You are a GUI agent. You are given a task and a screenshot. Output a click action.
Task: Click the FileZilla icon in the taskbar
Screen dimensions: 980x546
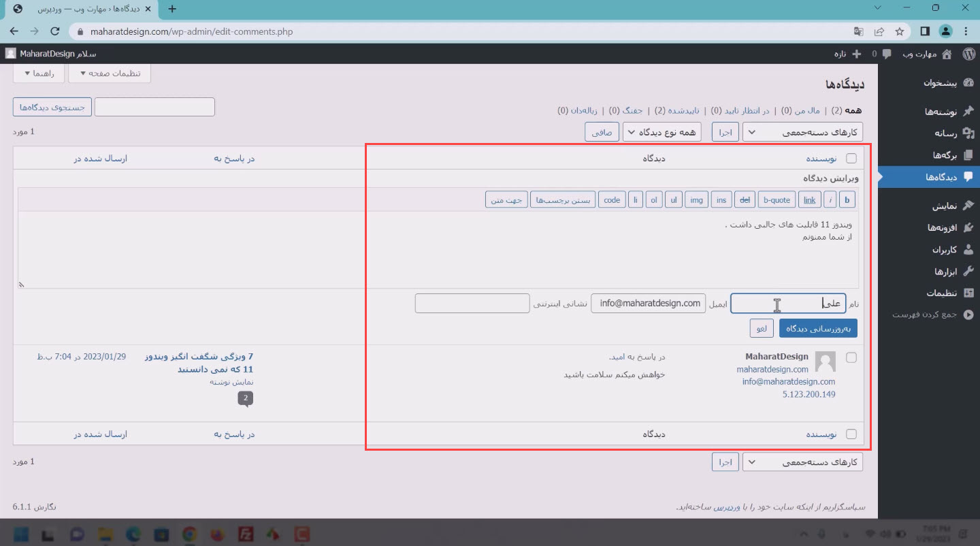[247, 534]
